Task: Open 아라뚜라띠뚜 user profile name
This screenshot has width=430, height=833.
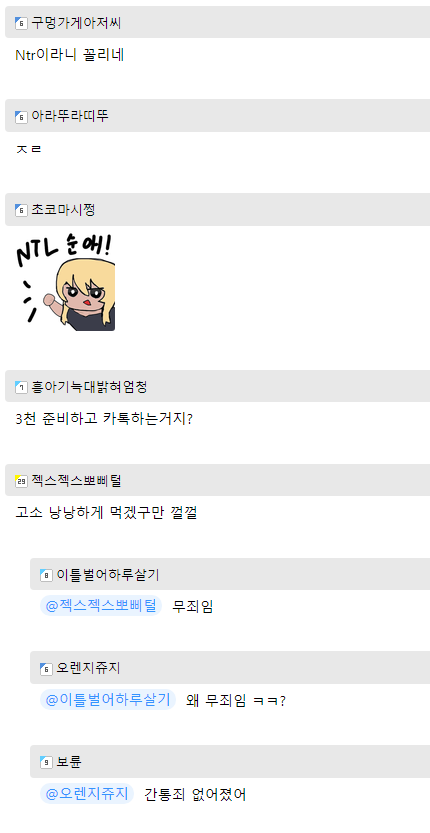Action: (x=70, y=116)
